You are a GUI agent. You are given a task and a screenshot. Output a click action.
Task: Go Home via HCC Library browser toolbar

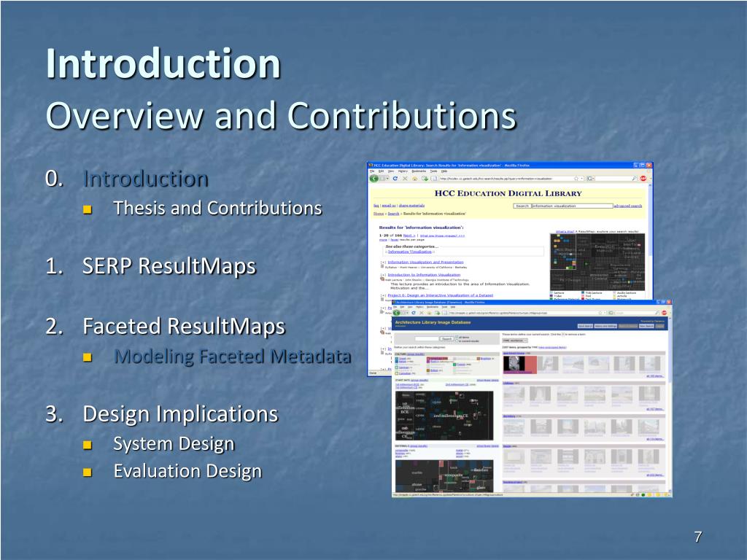pos(414,179)
